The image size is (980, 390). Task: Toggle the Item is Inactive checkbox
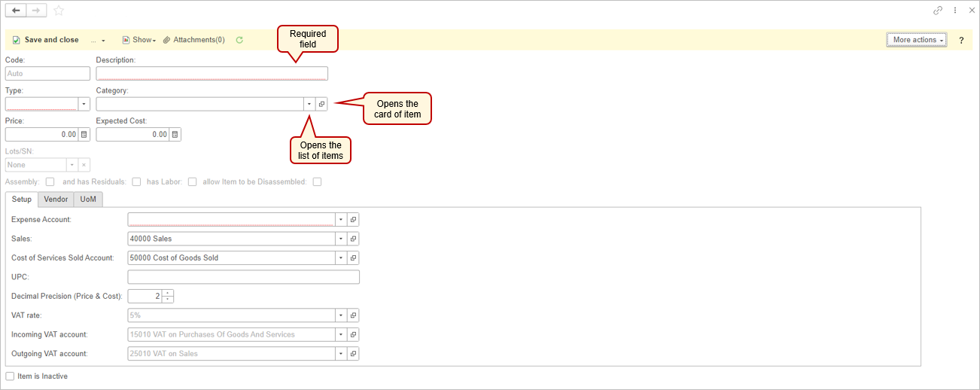pyautogui.click(x=10, y=376)
